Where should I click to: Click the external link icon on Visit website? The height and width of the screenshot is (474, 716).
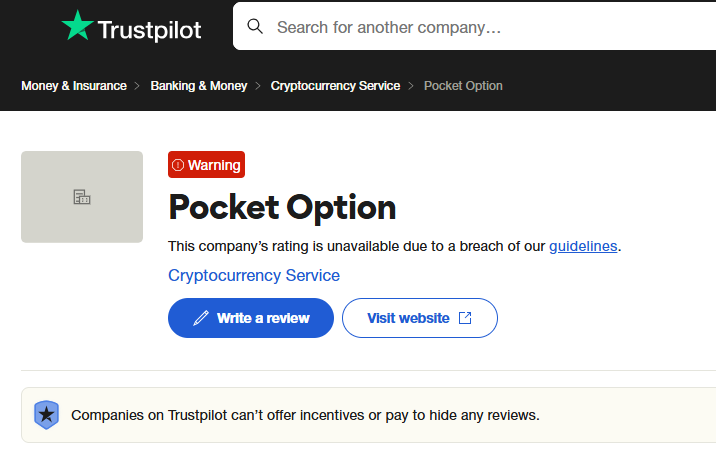[465, 318]
